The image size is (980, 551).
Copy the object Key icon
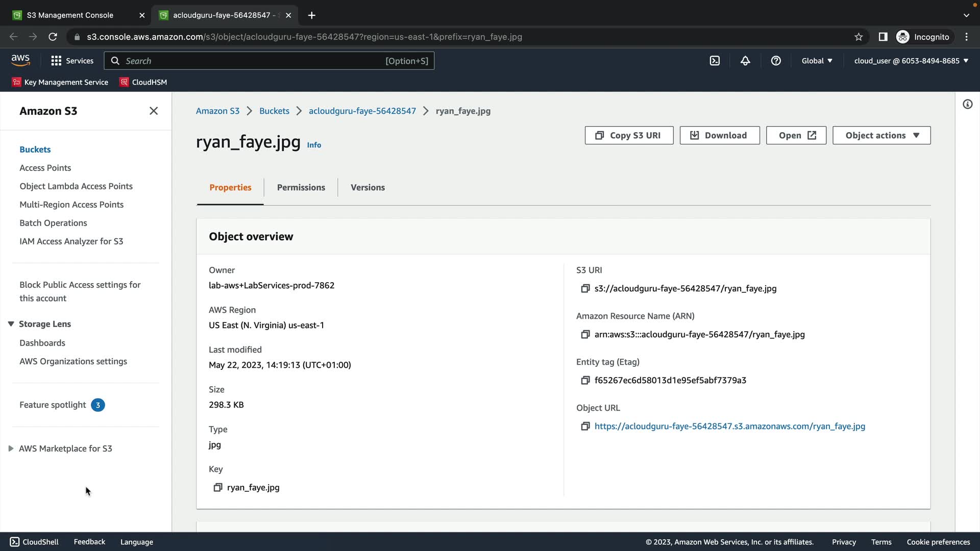click(x=217, y=488)
